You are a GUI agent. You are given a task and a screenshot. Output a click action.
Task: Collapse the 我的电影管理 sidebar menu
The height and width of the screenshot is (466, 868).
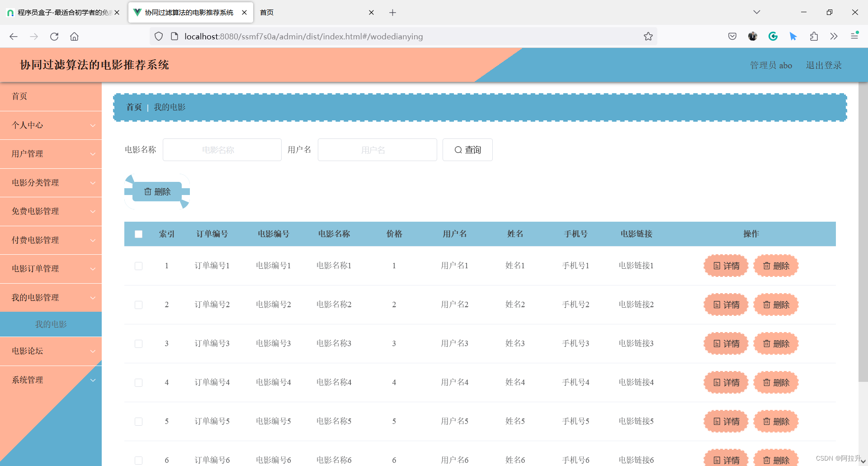point(51,298)
